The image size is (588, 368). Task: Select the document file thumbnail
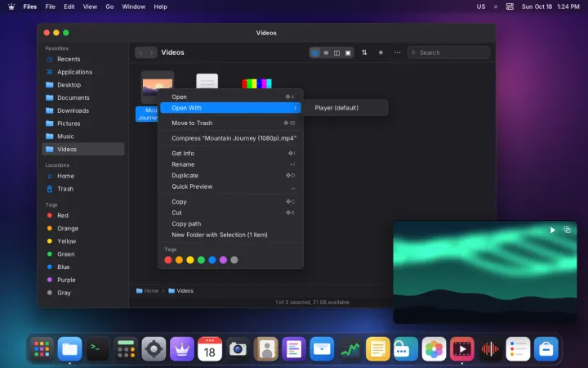pos(207,81)
